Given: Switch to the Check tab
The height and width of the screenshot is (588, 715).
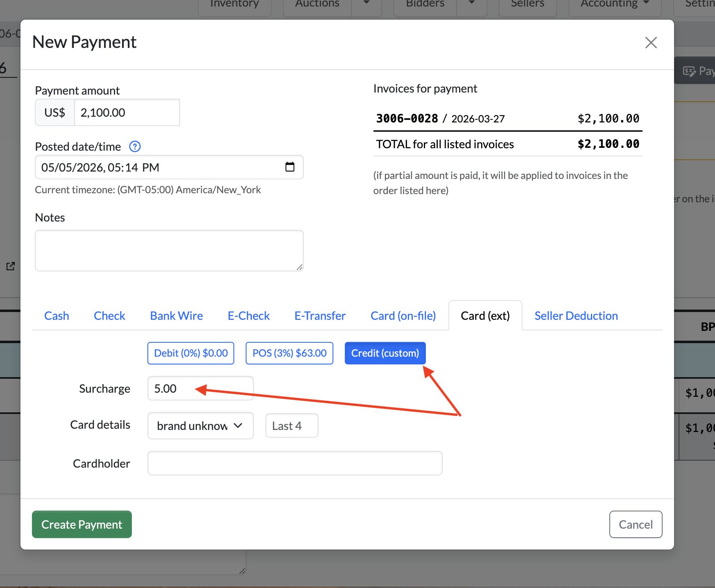Looking at the screenshot, I should (109, 316).
